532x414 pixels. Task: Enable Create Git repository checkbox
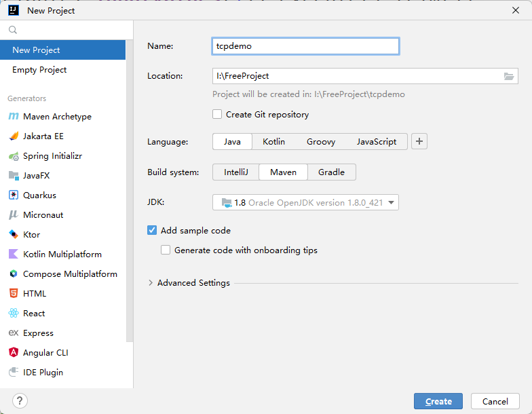tap(217, 115)
